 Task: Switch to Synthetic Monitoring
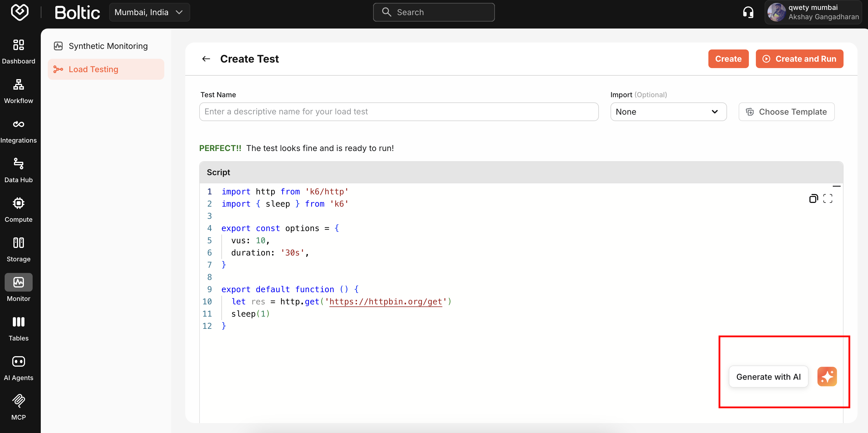[108, 46]
